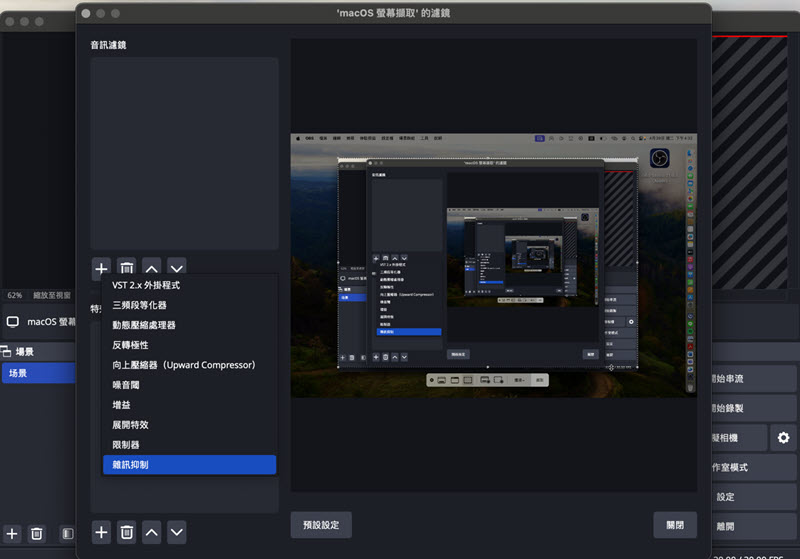Choose 動態壓縮處理器 from filter menu
Image resolution: width=800 pixels, height=559 pixels.
[x=190, y=325]
